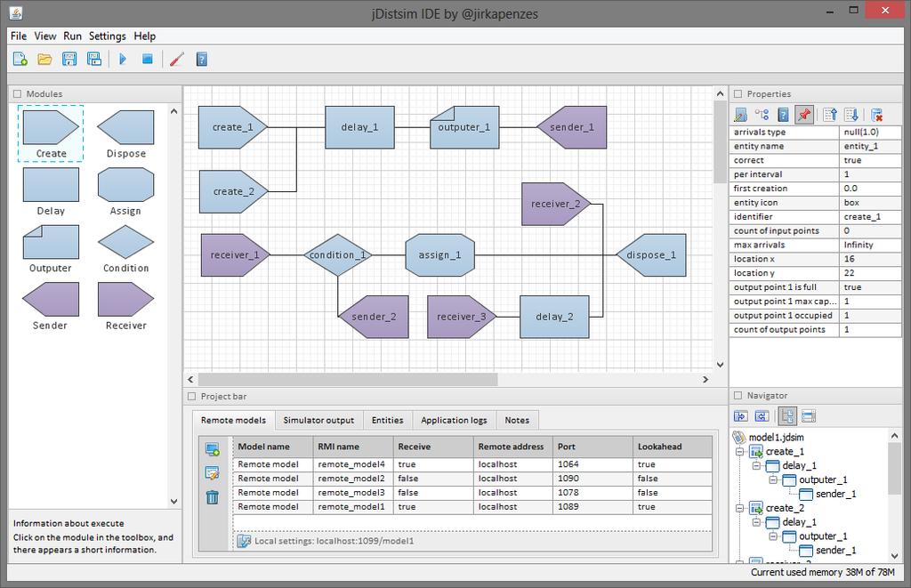The height and width of the screenshot is (588, 911).
Task: Click the canvas scroll-right arrow
Action: (705, 380)
